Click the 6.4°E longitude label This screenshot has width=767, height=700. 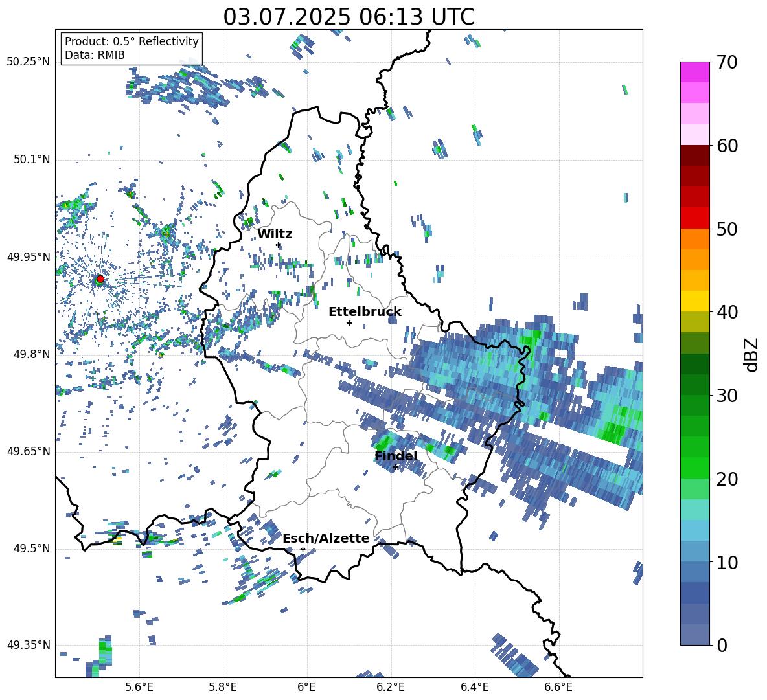(474, 687)
